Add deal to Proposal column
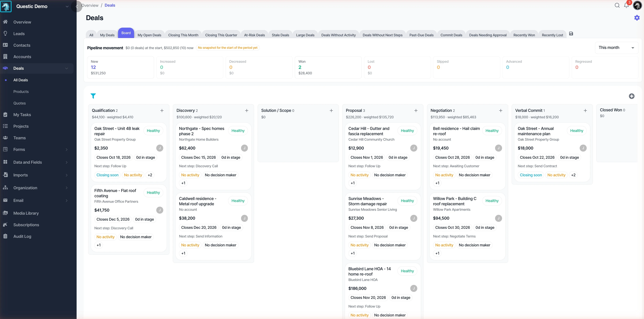644x319 pixels. tap(416, 110)
